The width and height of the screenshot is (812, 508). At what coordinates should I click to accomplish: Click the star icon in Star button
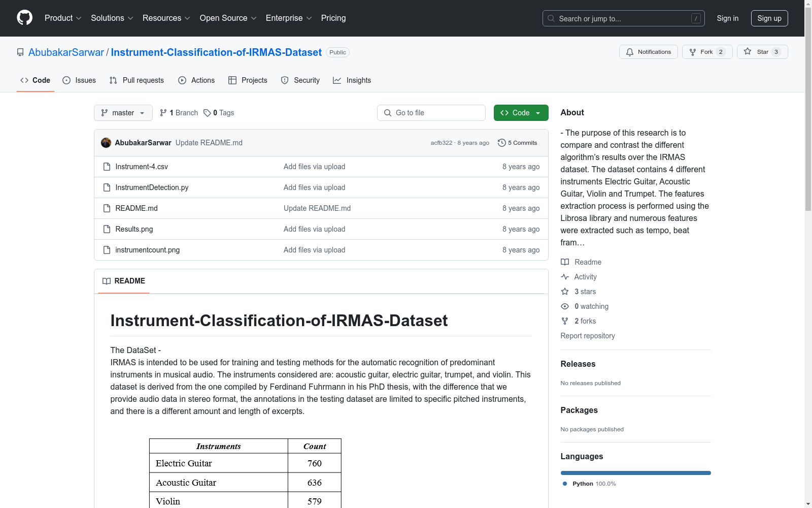748,51
